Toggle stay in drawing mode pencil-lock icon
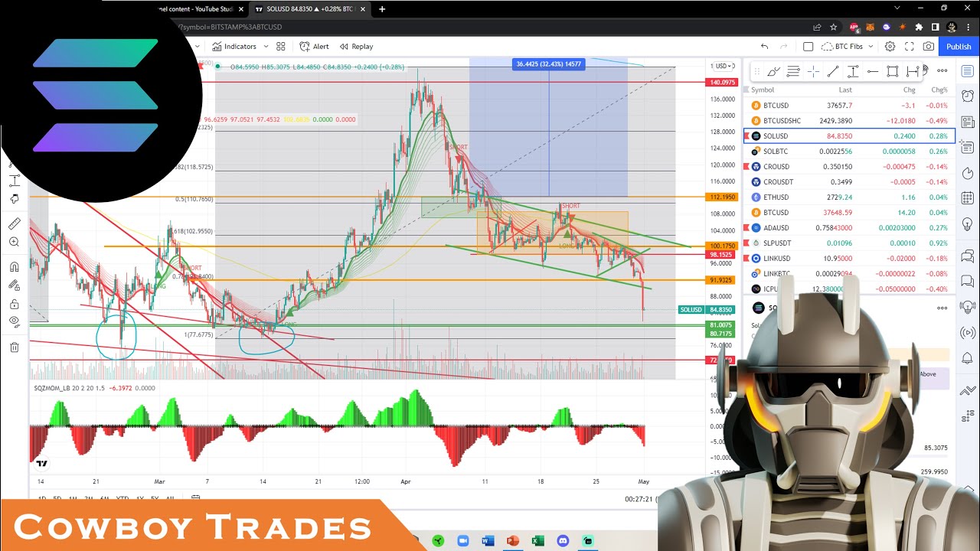Image resolution: width=980 pixels, height=551 pixels. (x=14, y=285)
